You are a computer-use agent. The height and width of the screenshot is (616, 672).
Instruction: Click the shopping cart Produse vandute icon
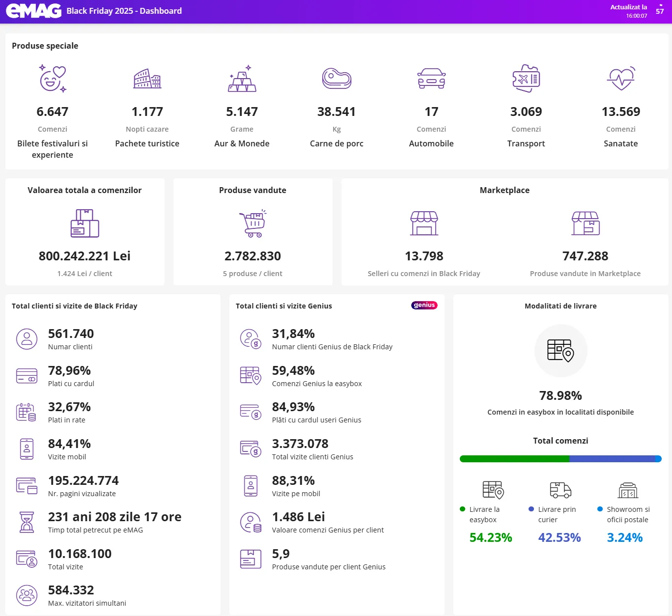tap(252, 224)
